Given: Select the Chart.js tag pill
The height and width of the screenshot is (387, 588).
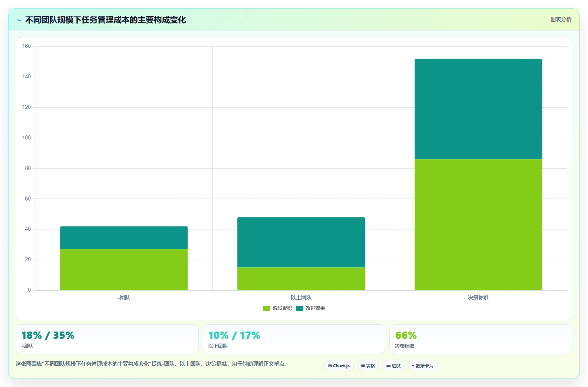Looking at the screenshot, I should (x=339, y=366).
